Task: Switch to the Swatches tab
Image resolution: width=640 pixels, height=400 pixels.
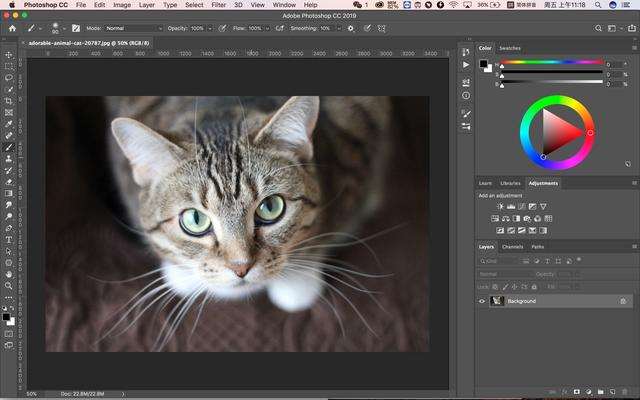Action: (510, 47)
